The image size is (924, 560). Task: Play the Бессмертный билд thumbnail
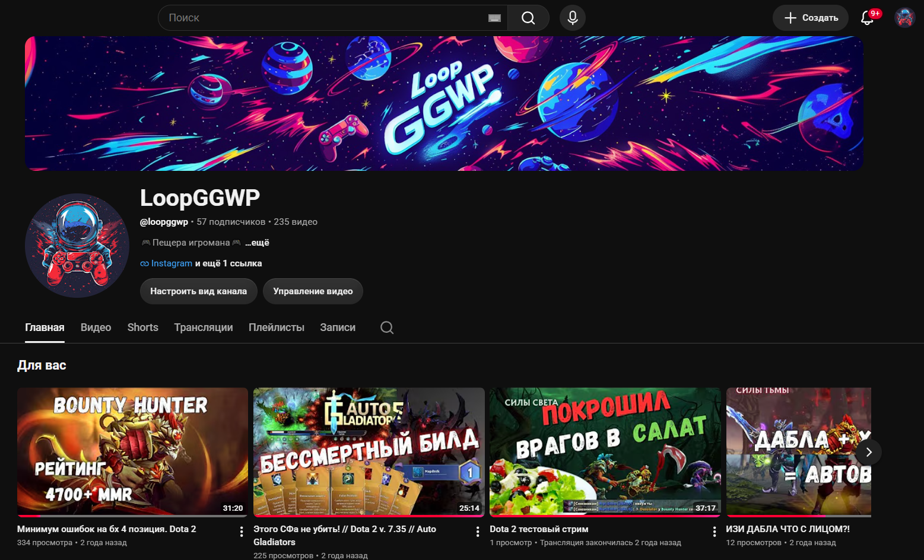click(x=369, y=452)
